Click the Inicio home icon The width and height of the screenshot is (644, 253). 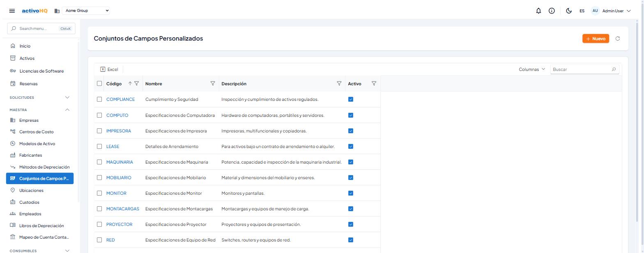[x=13, y=46]
